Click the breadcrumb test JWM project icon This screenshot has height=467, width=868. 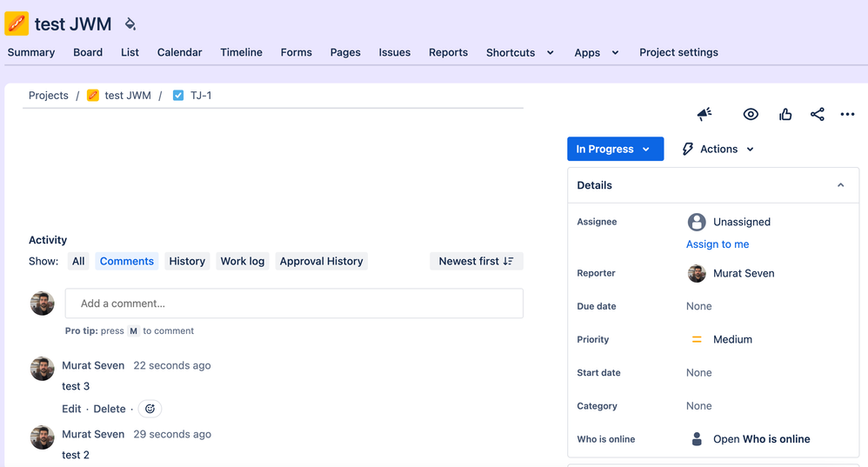pos(93,95)
